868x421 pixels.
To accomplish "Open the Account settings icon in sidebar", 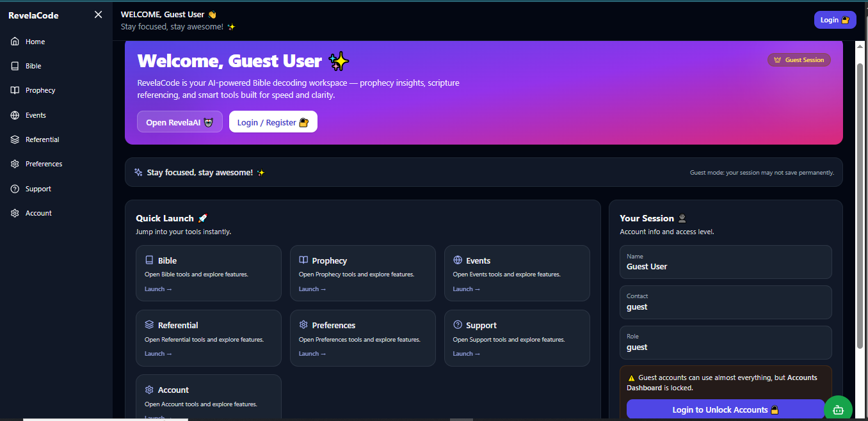I will pyautogui.click(x=15, y=212).
